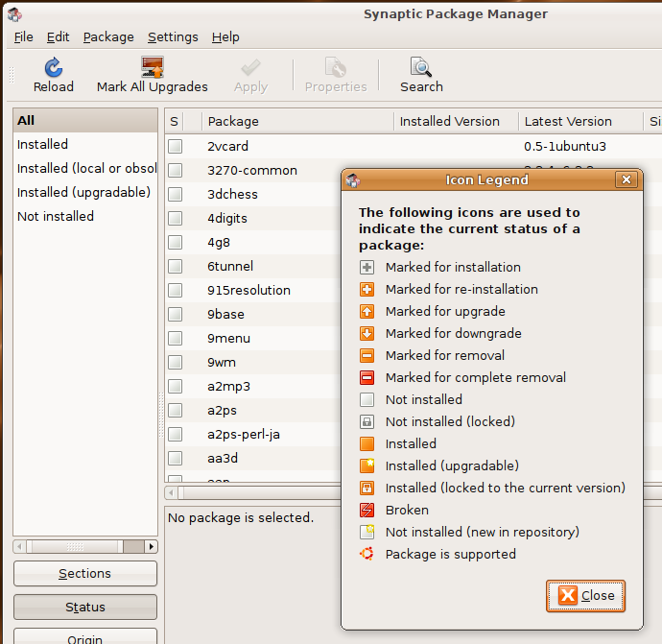Click the X on Icon Legend title bar
The image size is (662, 644).
627,179
